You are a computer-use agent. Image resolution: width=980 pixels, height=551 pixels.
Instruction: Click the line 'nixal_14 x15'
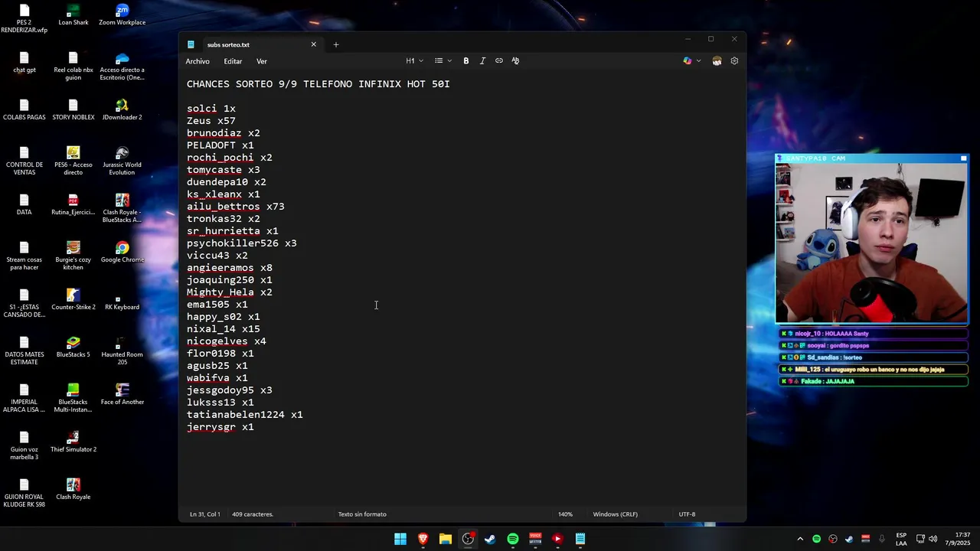[224, 329]
